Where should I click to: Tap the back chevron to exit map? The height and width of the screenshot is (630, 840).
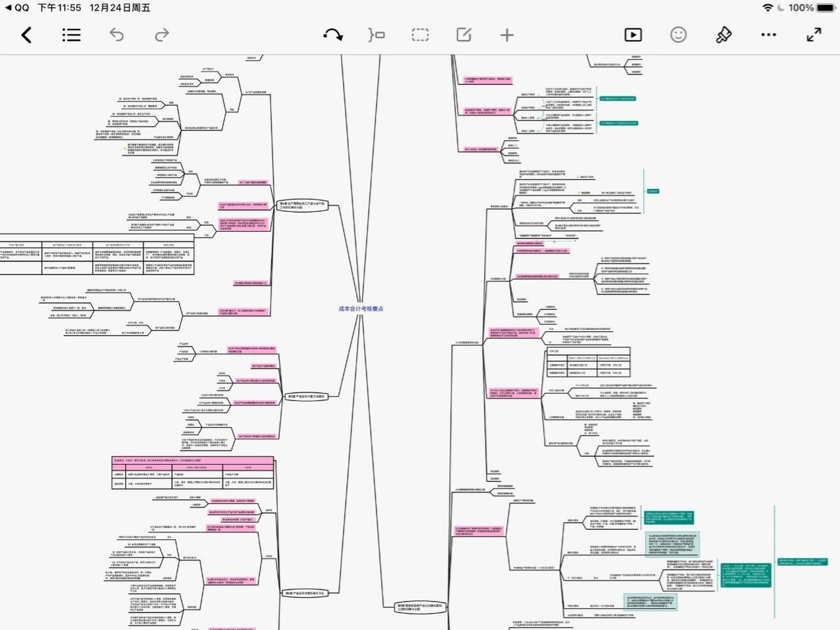[x=27, y=35]
